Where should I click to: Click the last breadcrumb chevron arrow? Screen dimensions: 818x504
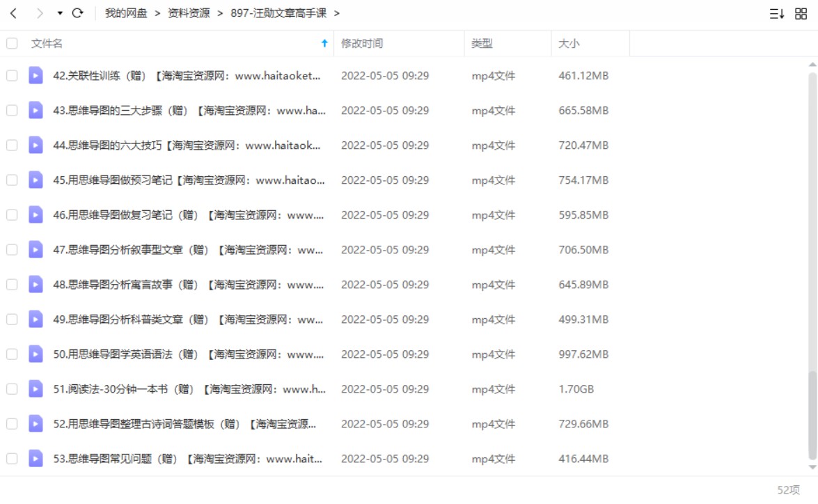tap(336, 13)
